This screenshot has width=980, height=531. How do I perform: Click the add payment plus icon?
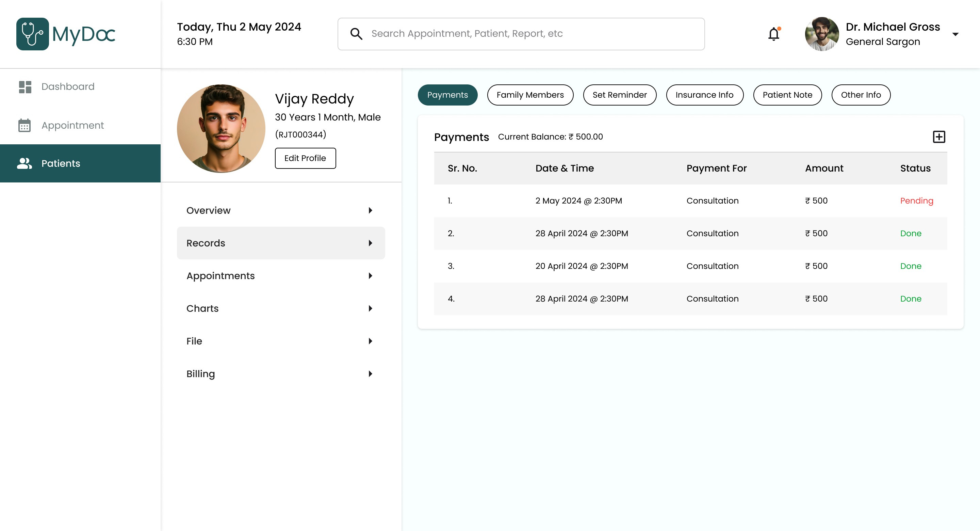tap(938, 136)
